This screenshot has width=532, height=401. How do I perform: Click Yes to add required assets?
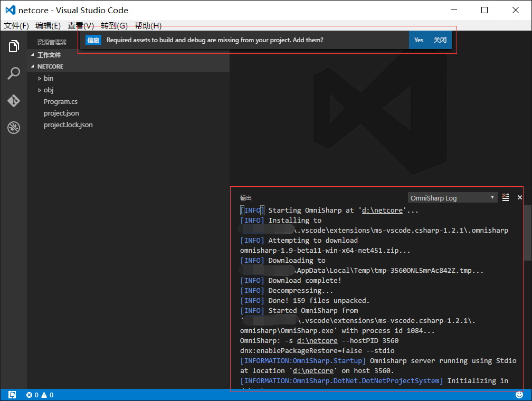coord(419,40)
